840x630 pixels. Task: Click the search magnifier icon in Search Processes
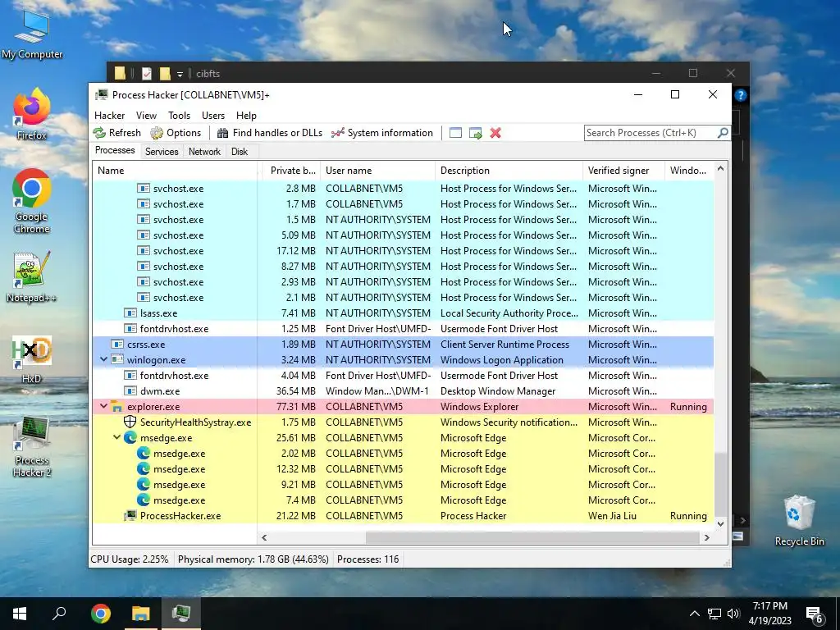[x=723, y=132]
